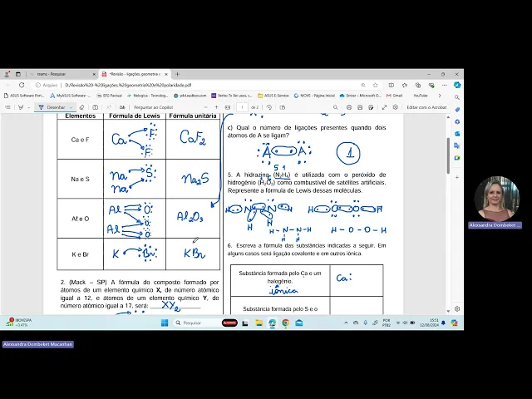The width and height of the screenshot is (532, 399).
Task: Open the Edge sidebar search icon
Action: 457,97
